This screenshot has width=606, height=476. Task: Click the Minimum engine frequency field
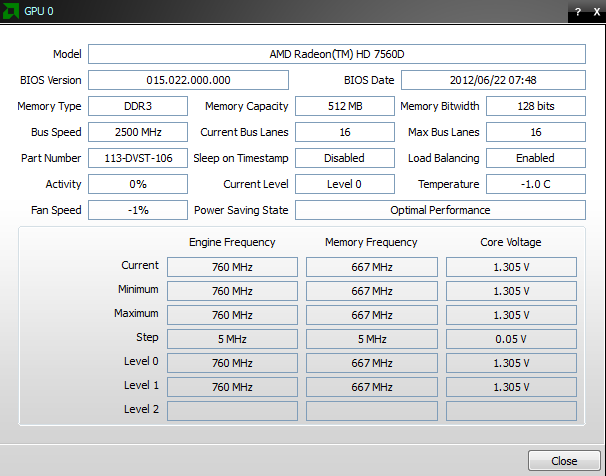click(x=232, y=291)
